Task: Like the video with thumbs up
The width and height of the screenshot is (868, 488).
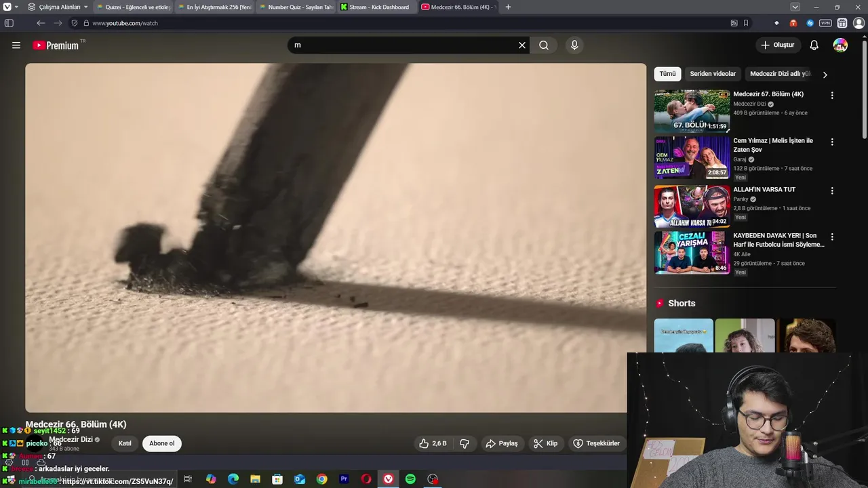Action: (x=433, y=443)
